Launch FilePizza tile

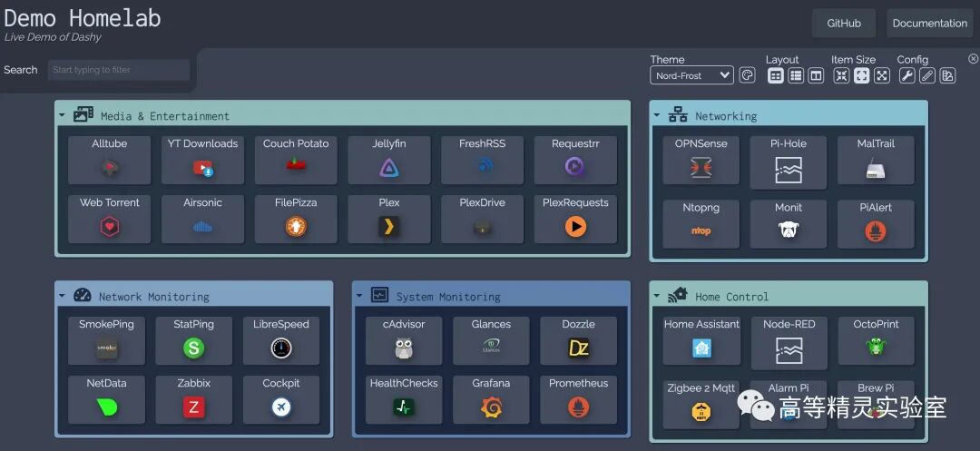(x=296, y=220)
